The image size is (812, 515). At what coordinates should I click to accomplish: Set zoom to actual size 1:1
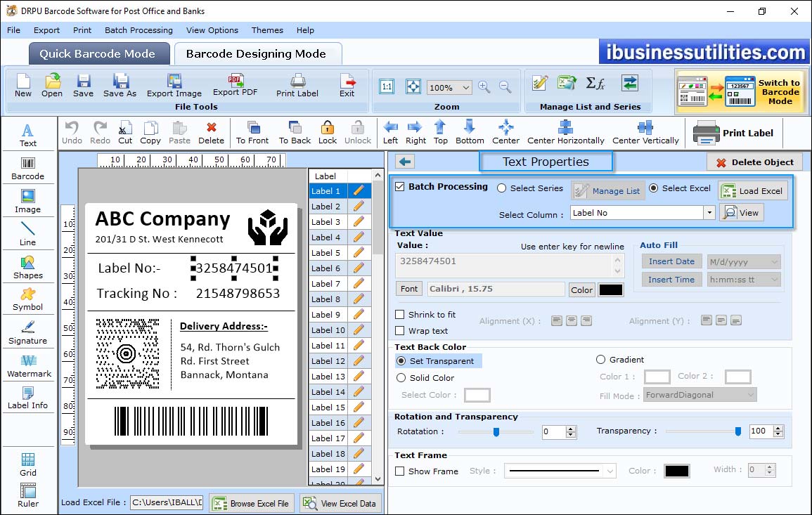(387, 86)
